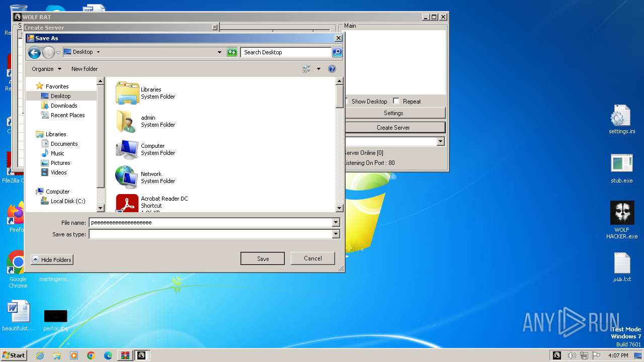This screenshot has width=644, height=362.
Task: Refresh the Desktop location
Action: (232, 52)
